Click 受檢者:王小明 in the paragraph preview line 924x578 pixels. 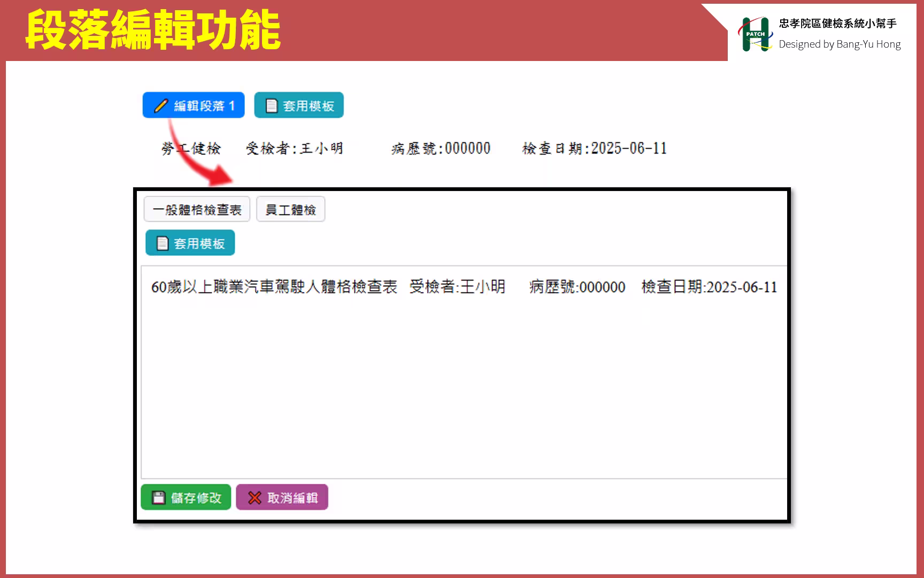click(295, 148)
